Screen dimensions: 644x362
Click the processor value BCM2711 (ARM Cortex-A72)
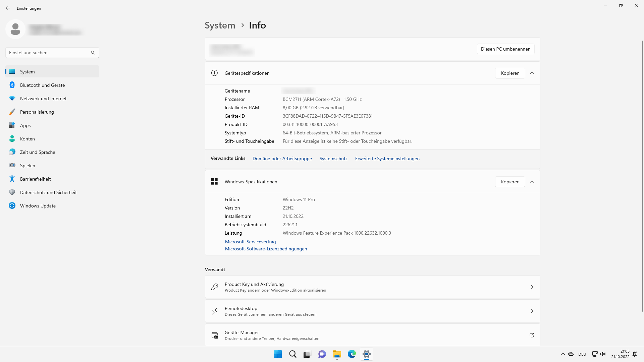coord(311,99)
